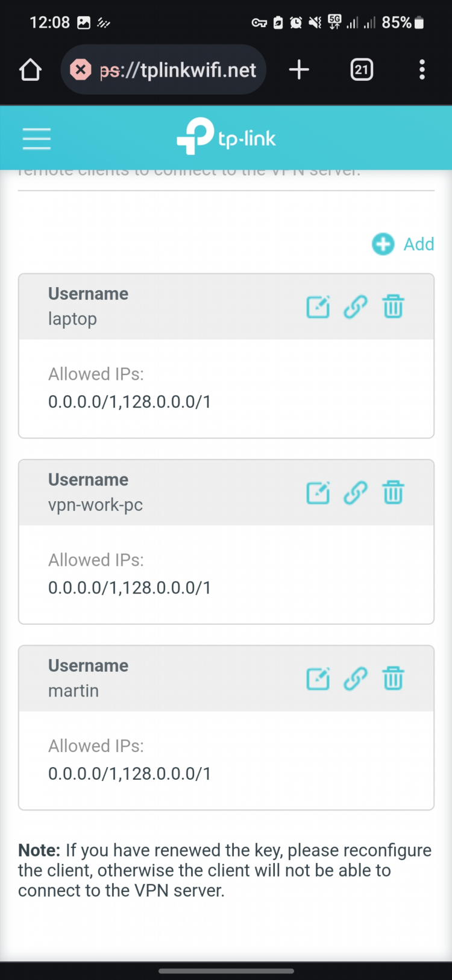Open the browser home page

(x=30, y=70)
